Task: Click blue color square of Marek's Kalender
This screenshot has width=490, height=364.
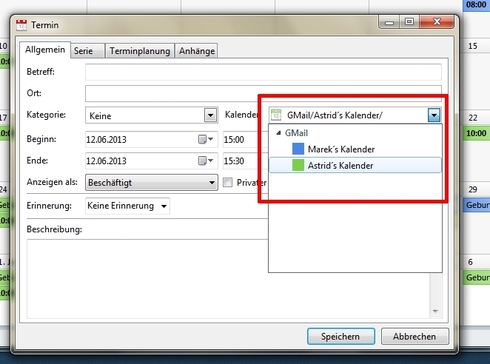Action: [x=298, y=149]
